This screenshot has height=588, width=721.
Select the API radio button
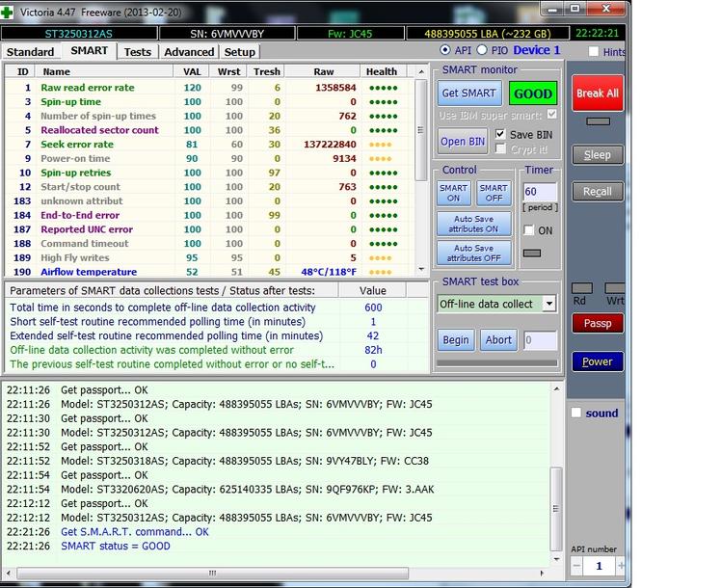[445, 50]
